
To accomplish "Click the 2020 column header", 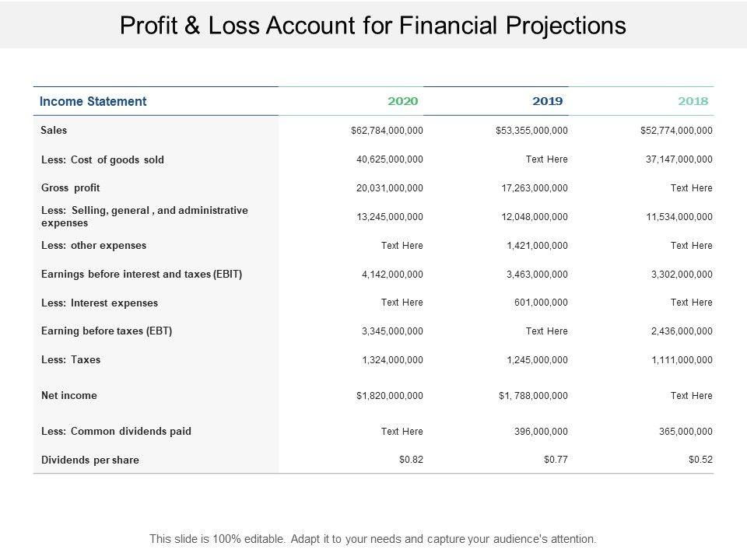I will click(402, 101).
